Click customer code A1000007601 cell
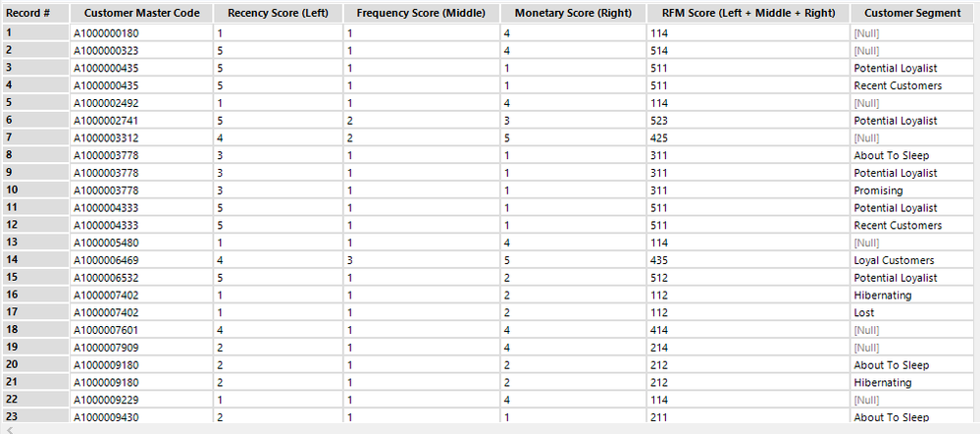980x434 pixels. [113, 330]
